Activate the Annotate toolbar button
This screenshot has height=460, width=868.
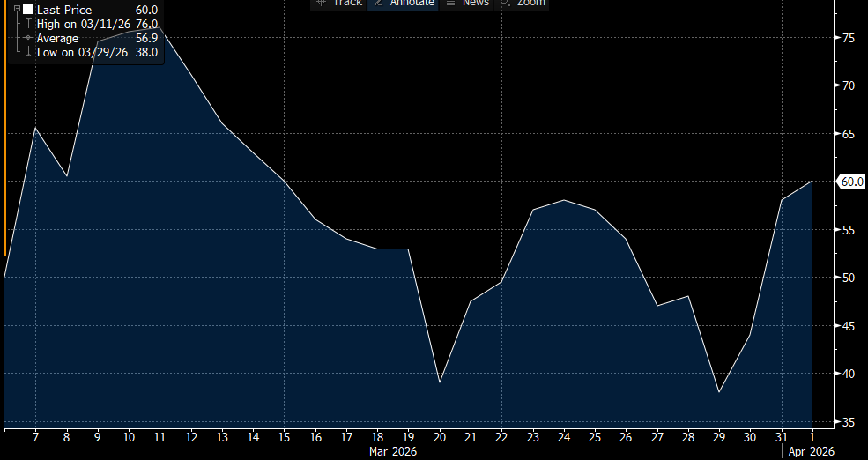[x=403, y=4]
